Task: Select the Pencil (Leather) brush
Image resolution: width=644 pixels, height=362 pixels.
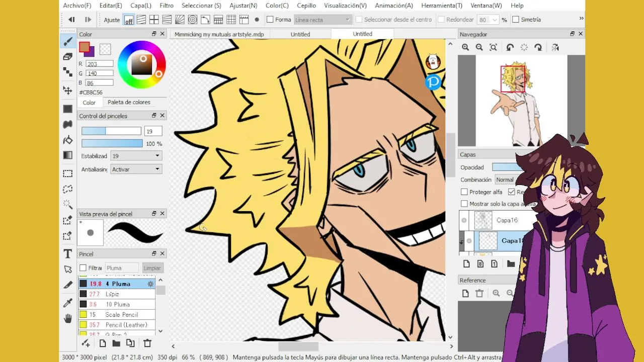Action: 117,325
